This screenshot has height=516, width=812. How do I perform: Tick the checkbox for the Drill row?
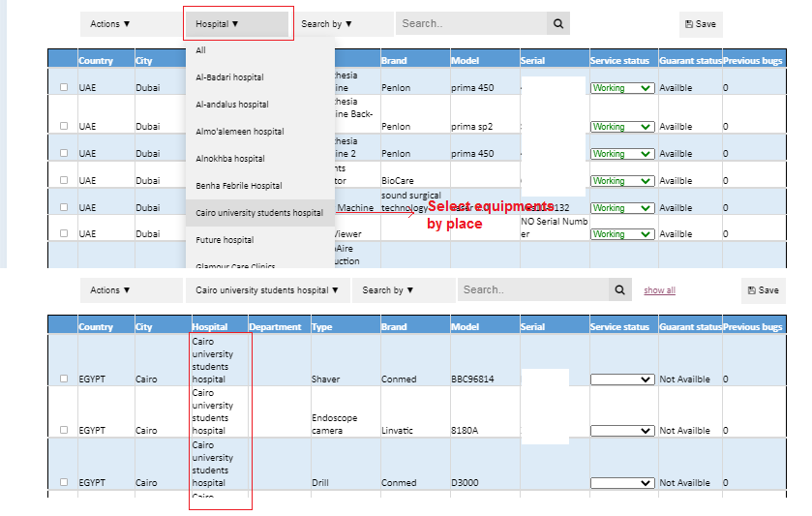pyautogui.click(x=64, y=482)
